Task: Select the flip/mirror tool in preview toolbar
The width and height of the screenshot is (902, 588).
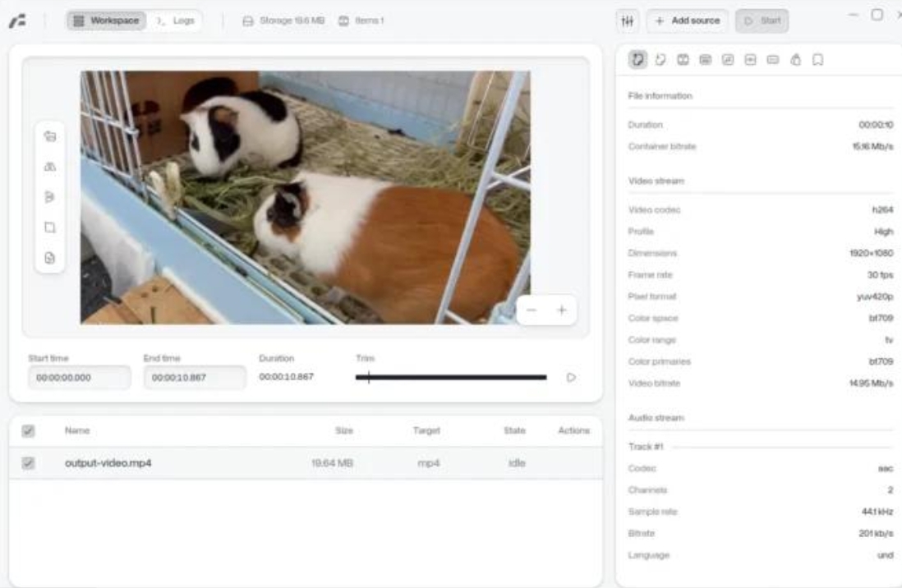Action: (x=50, y=167)
